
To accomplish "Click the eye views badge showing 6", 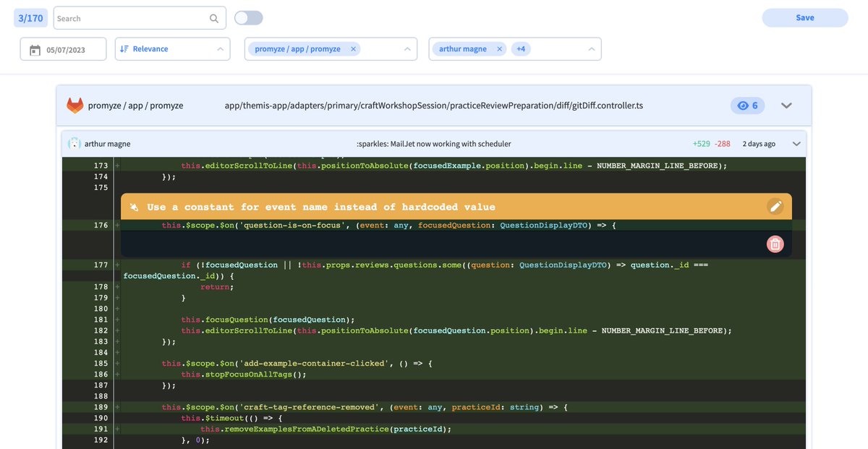I will pos(748,106).
